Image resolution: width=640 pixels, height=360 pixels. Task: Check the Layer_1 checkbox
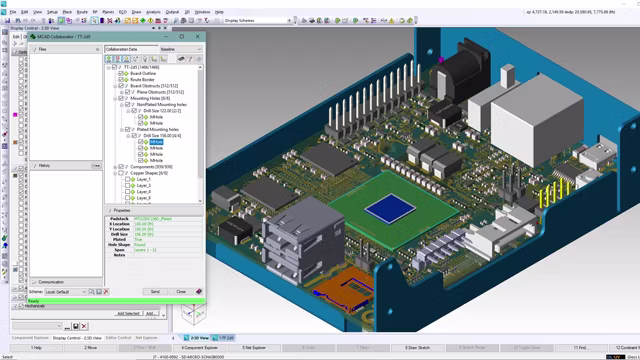point(127,179)
